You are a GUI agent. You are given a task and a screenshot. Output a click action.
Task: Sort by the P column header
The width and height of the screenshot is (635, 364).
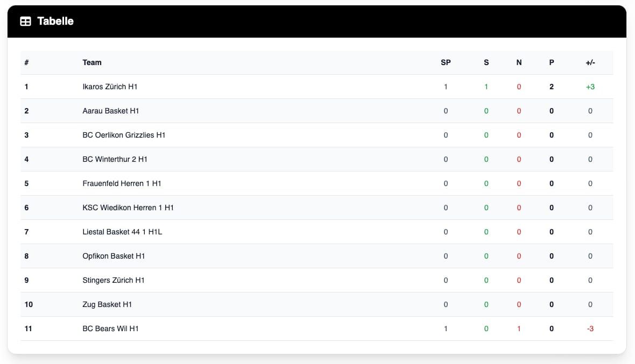pos(552,62)
